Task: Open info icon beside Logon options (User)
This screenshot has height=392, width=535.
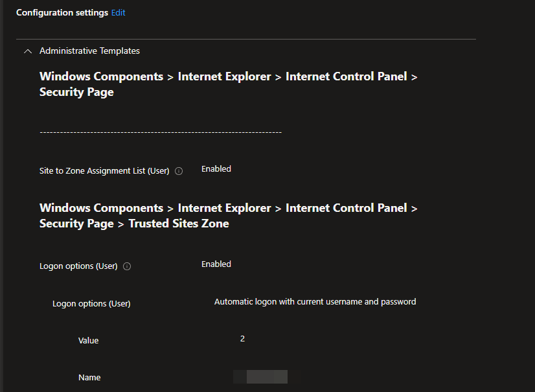Action: 127,266
